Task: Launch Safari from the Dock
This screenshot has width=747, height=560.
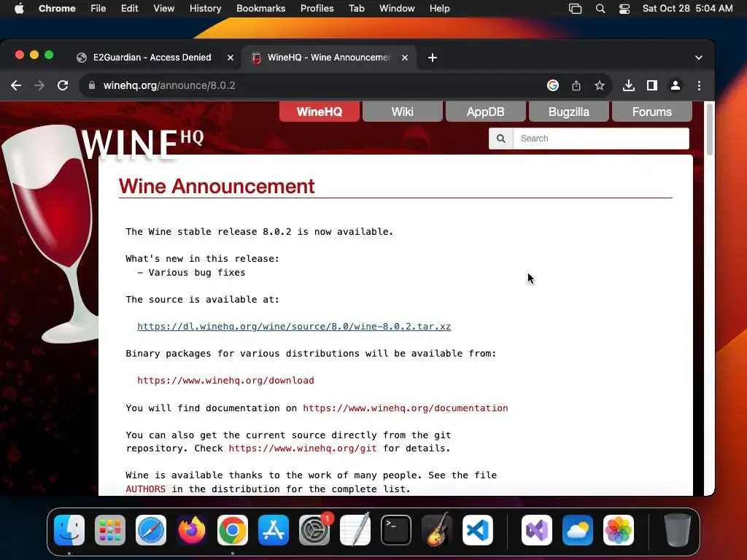Action: click(151, 530)
